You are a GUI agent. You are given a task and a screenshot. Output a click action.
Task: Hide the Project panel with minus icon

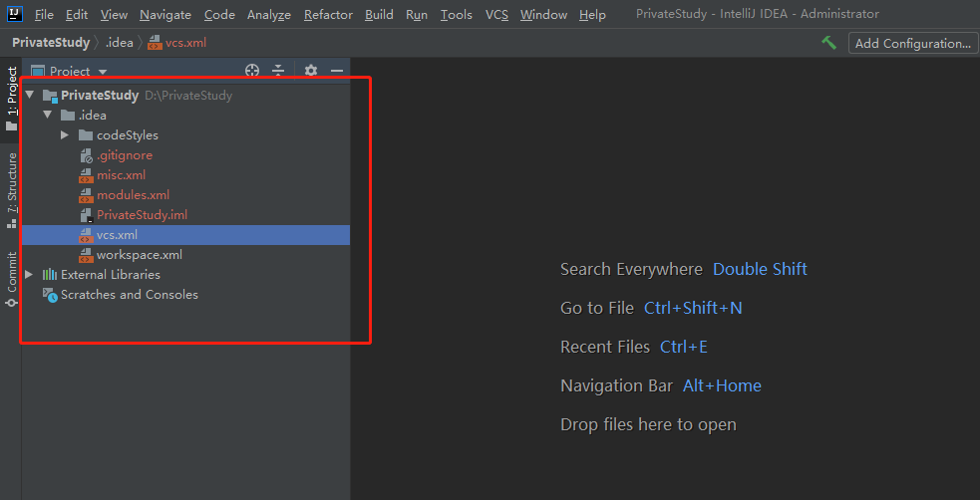(x=337, y=71)
